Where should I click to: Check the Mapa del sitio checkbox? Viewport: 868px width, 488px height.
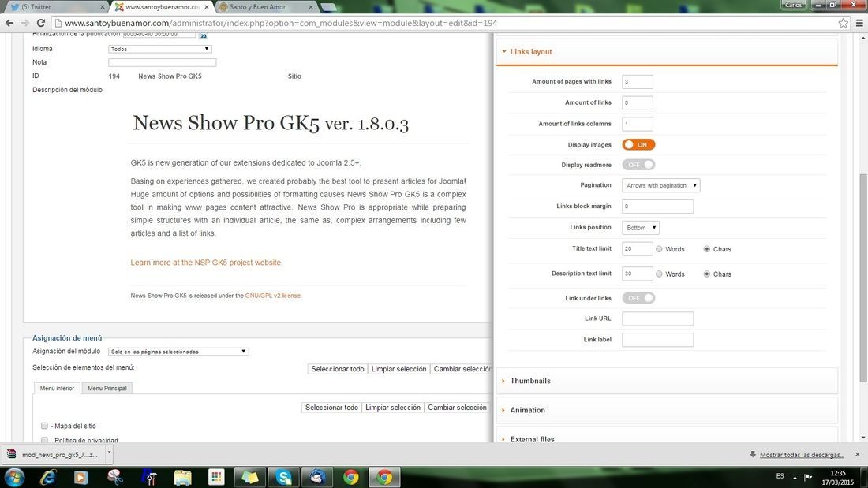[x=44, y=426]
